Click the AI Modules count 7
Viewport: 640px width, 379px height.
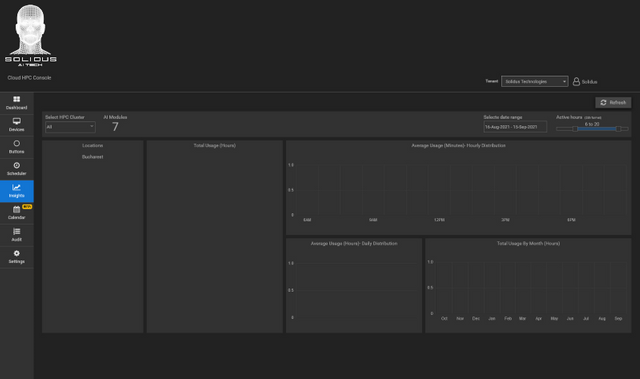115,127
